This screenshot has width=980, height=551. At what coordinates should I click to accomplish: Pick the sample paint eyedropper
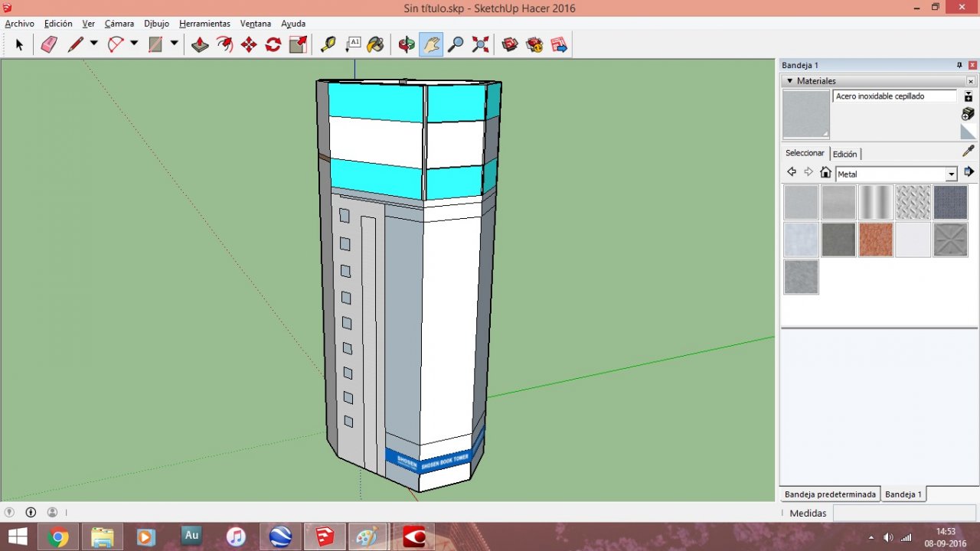click(x=969, y=151)
